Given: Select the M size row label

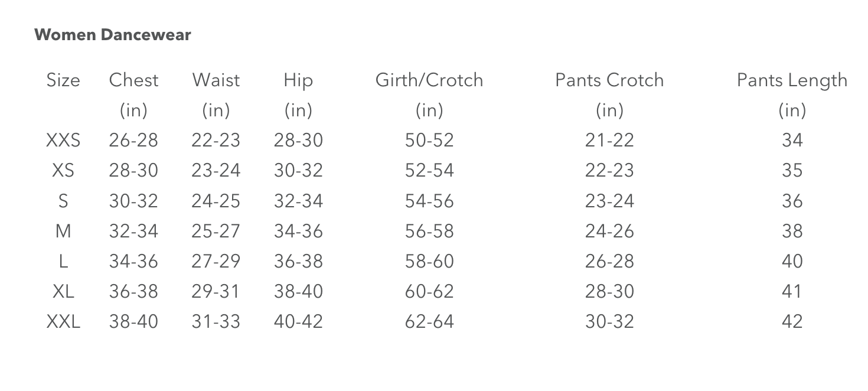Looking at the screenshot, I should [x=63, y=231].
